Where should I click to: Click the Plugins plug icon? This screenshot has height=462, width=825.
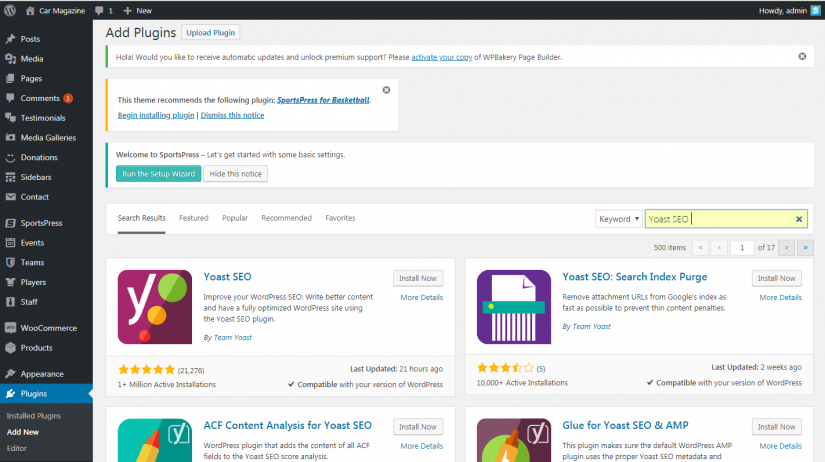[x=11, y=394]
